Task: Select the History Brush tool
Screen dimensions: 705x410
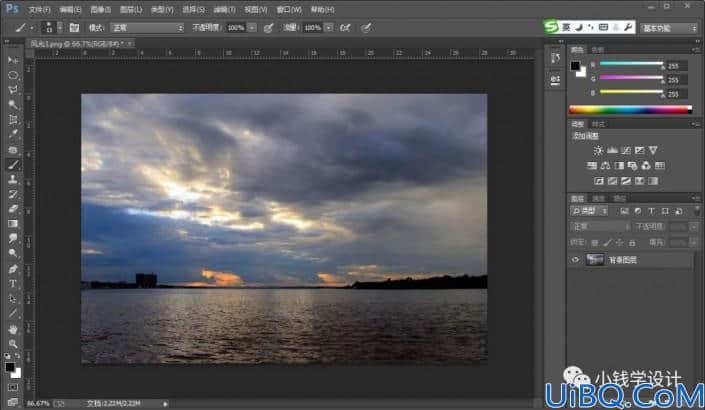Action: coord(13,194)
